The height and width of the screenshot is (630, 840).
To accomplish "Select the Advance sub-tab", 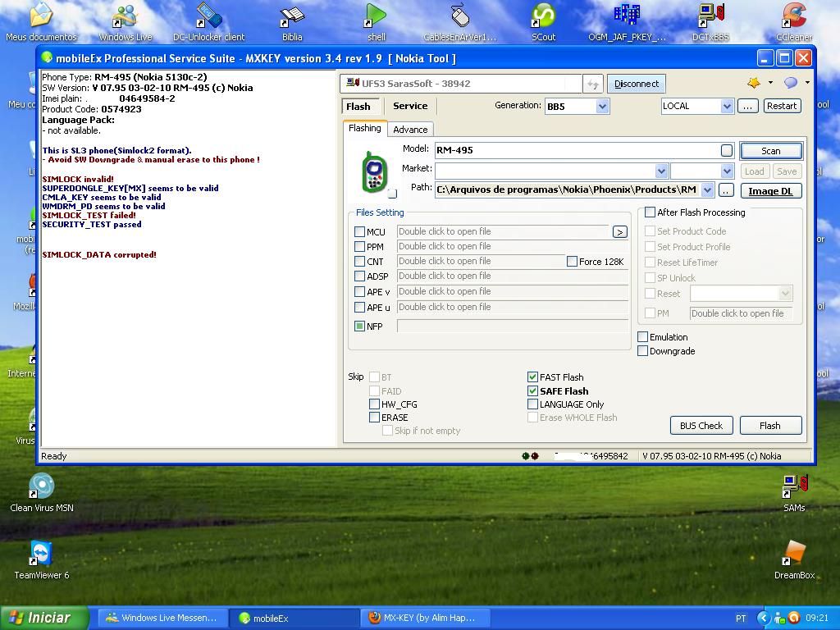I will pyautogui.click(x=410, y=130).
